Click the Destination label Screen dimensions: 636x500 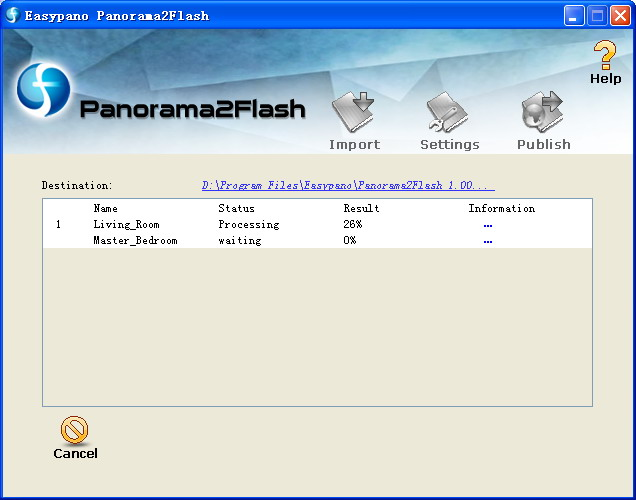click(77, 186)
